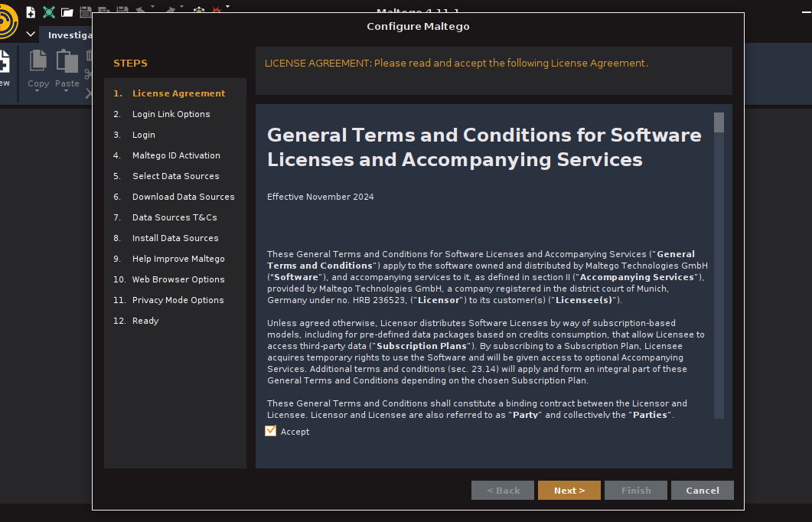Click the green network graph icon
Viewport: 812px width, 522px height.
49,12
